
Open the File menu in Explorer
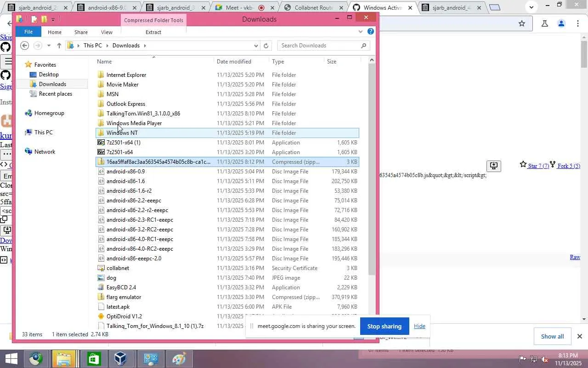point(28,32)
